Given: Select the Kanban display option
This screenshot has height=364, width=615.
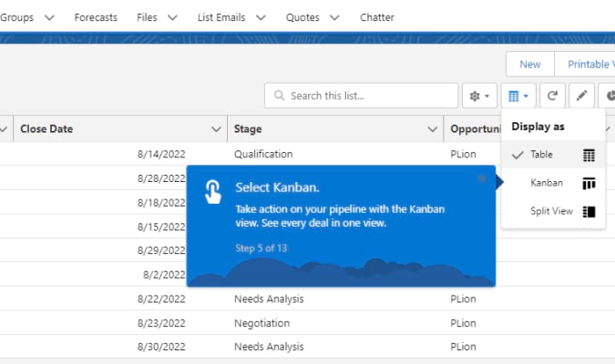Looking at the screenshot, I should pyautogui.click(x=553, y=183).
